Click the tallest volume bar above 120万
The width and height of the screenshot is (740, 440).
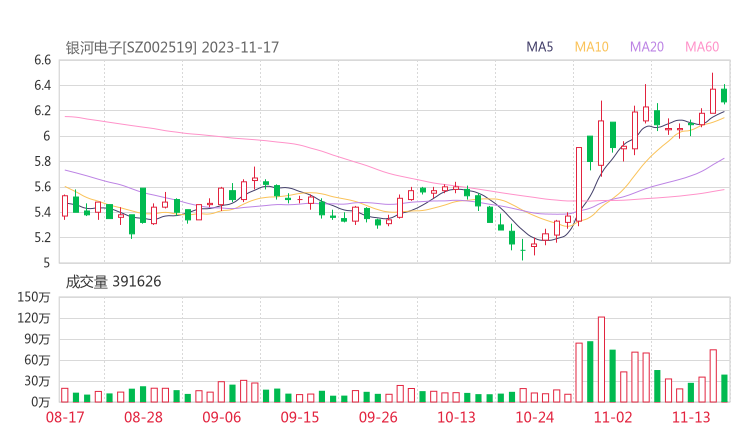tap(601, 360)
